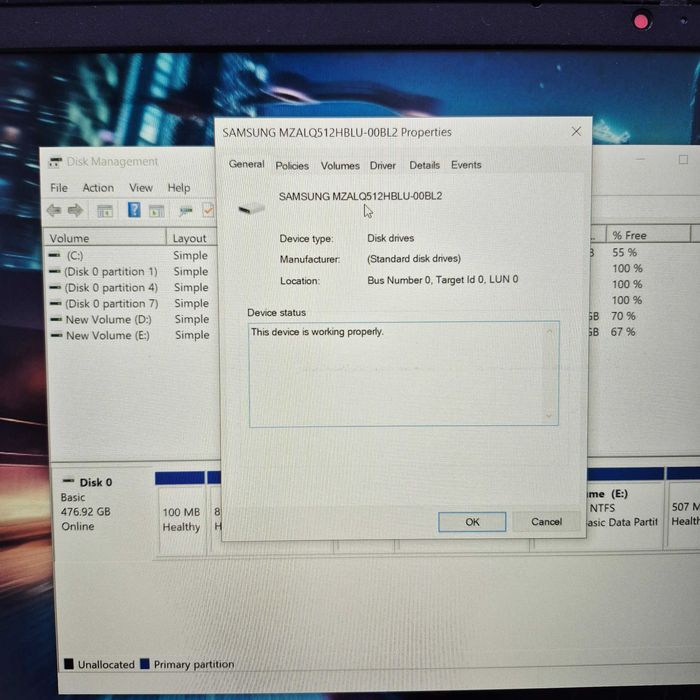This screenshot has width=700, height=700.
Task: Click 'This device is working properly.' text
Action: (x=317, y=332)
